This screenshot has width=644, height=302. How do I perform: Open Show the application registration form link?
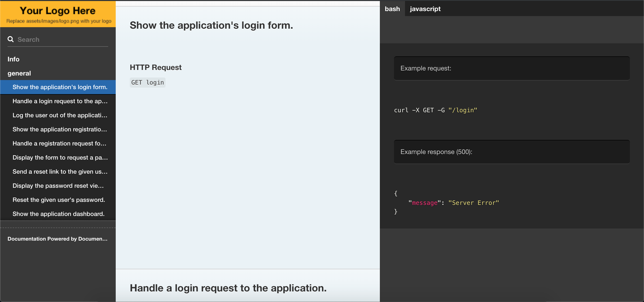[x=60, y=129]
